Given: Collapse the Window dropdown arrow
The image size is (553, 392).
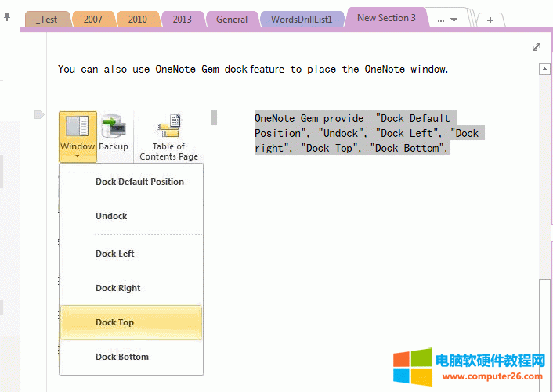Looking at the screenshot, I should tap(78, 156).
